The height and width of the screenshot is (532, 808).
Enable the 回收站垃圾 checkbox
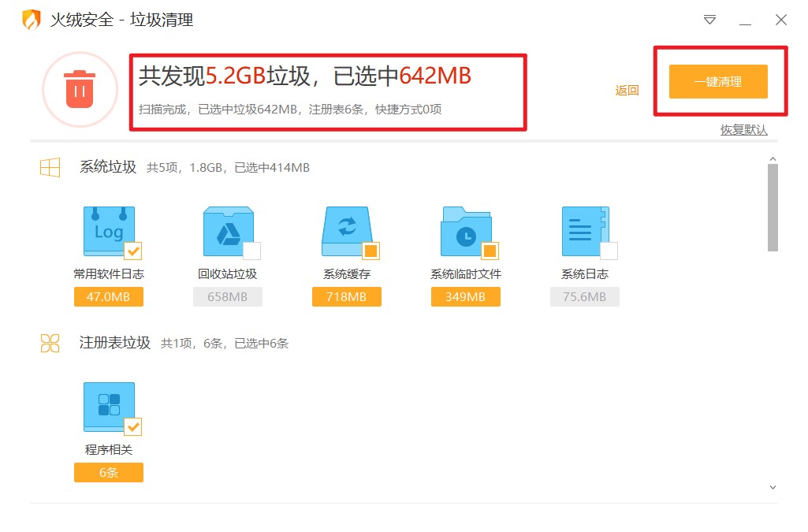pos(251,251)
